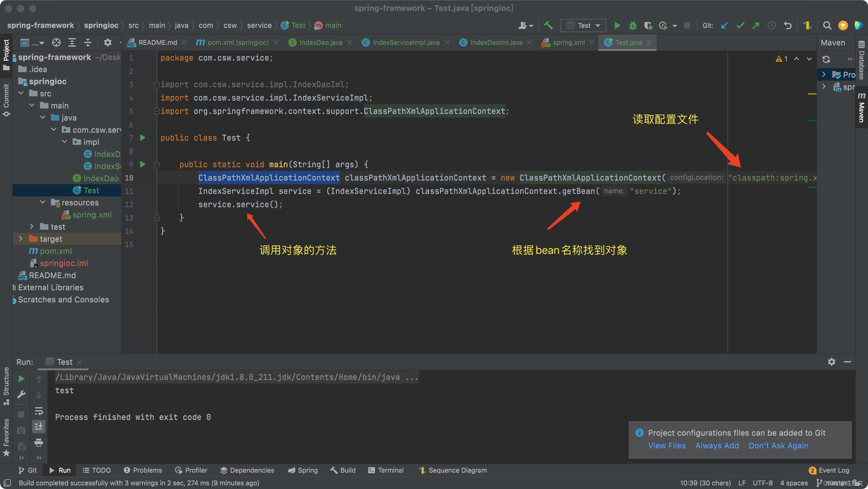Image resolution: width=868 pixels, height=489 pixels.
Task: Click the green Run button in toolbar
Action: [617, 26]
